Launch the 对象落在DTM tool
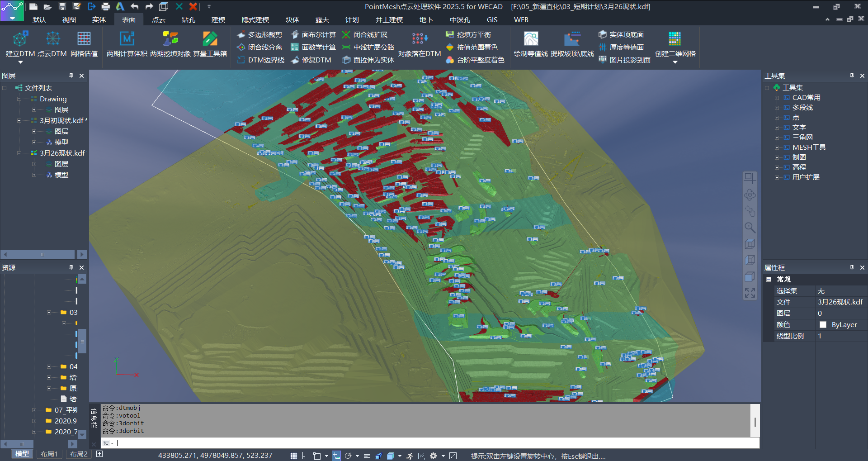The width and height of the screenshot is (868, 461). pos(419,39)
